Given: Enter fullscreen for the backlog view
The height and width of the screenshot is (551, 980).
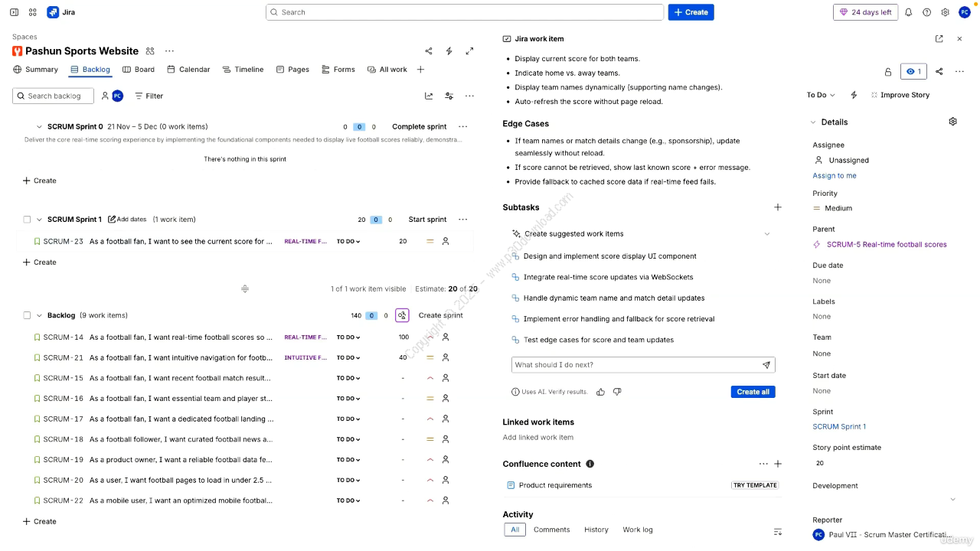Looking at the screenshot, I should tap(469, 51).
